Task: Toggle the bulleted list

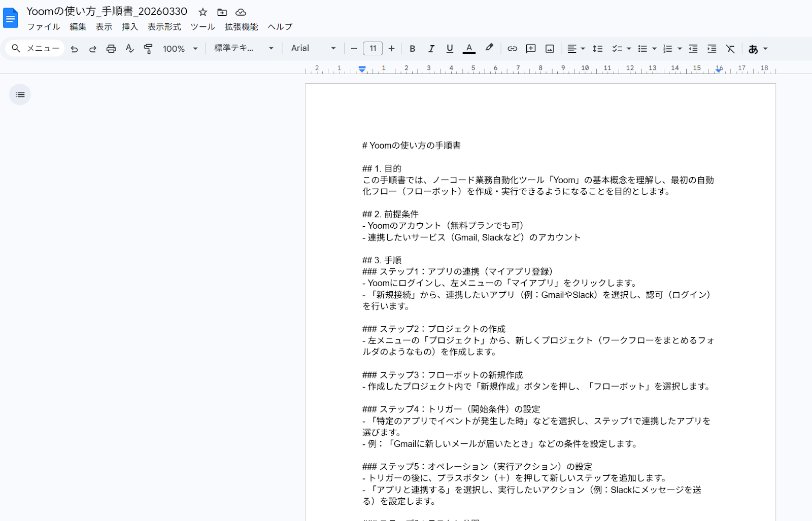Action: [x=642, y=49]
